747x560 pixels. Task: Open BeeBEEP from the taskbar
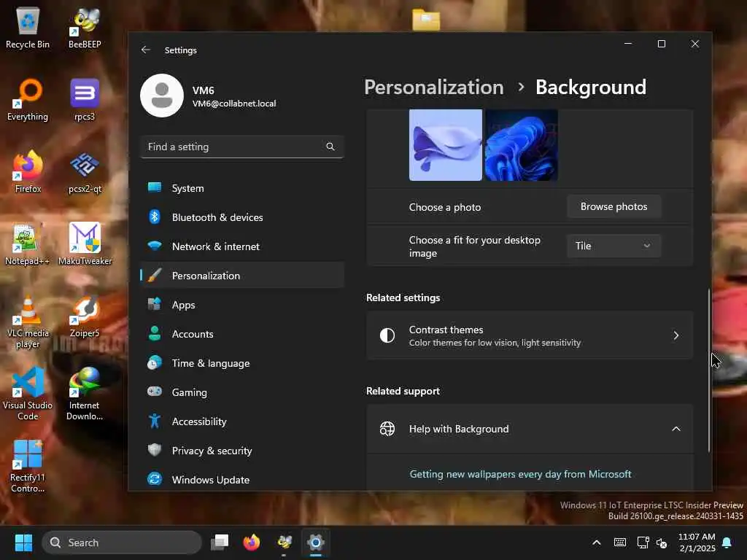point(284,542)
